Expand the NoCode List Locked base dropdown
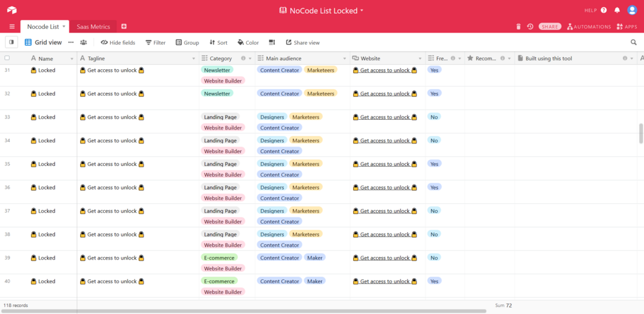This screenshot has width=644, height=314. [x=362, y=10]
